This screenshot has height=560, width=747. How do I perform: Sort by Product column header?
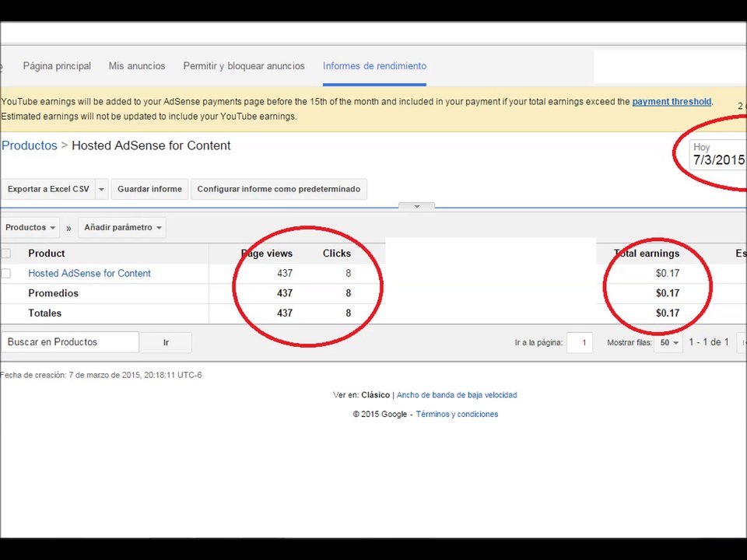46,254
